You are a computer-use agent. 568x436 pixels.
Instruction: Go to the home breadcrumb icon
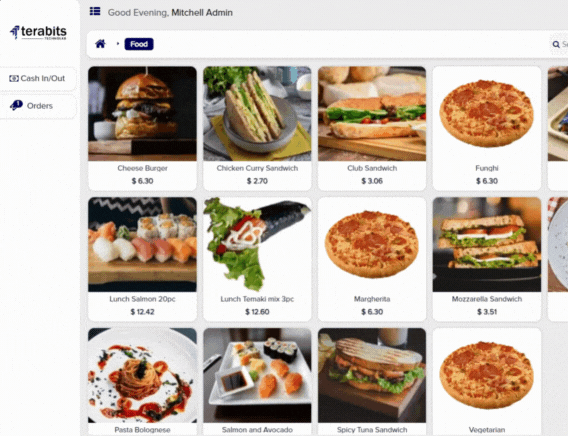point(100,44)
